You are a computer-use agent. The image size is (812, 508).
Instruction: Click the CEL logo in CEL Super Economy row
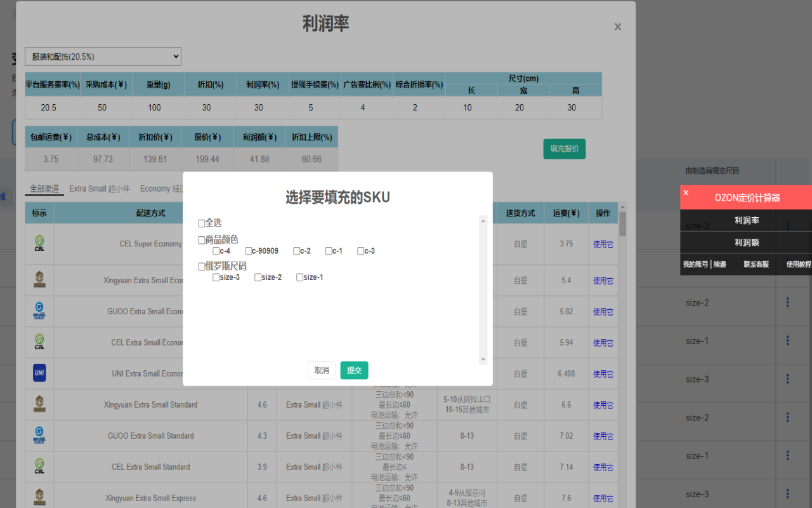pyautogui.click(x=39, y=244)
